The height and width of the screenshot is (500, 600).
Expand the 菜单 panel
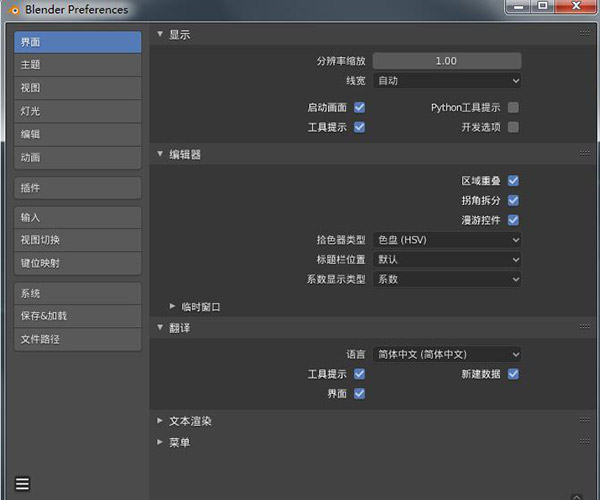160,442
